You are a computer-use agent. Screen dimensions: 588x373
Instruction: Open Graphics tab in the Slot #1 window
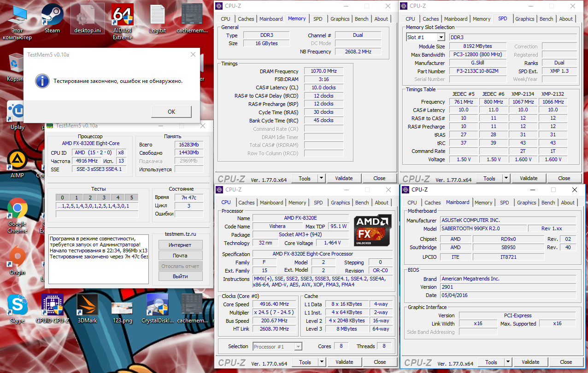point(525,19)
